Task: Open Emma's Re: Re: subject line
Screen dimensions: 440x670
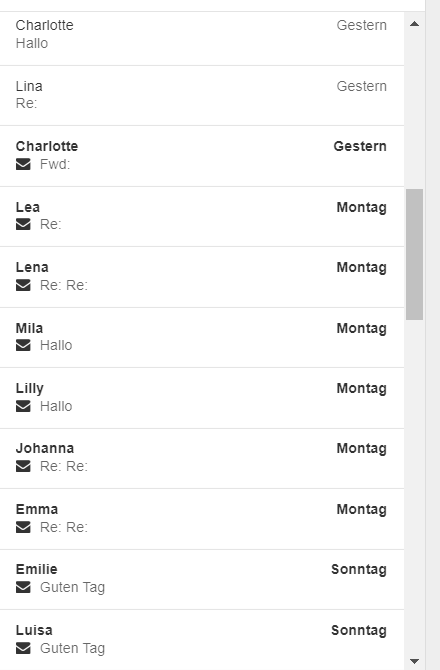Action: 64,527
